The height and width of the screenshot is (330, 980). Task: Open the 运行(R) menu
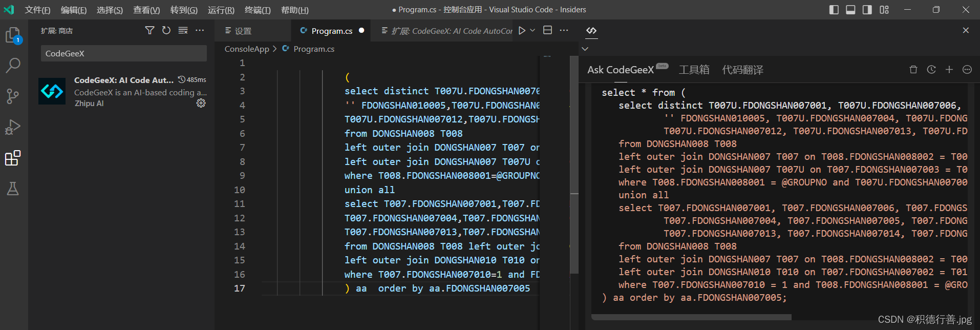221,10
